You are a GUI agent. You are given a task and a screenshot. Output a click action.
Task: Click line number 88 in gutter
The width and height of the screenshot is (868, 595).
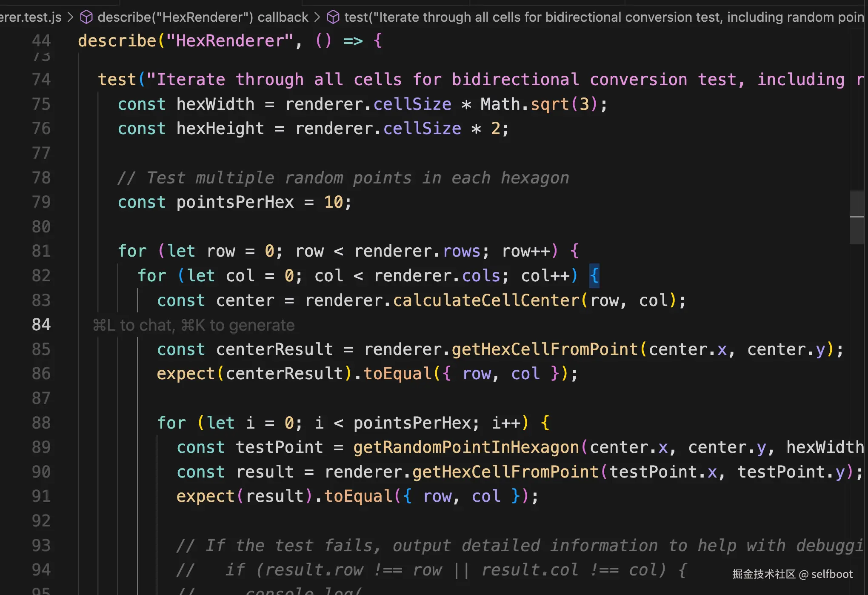(41, 423)
